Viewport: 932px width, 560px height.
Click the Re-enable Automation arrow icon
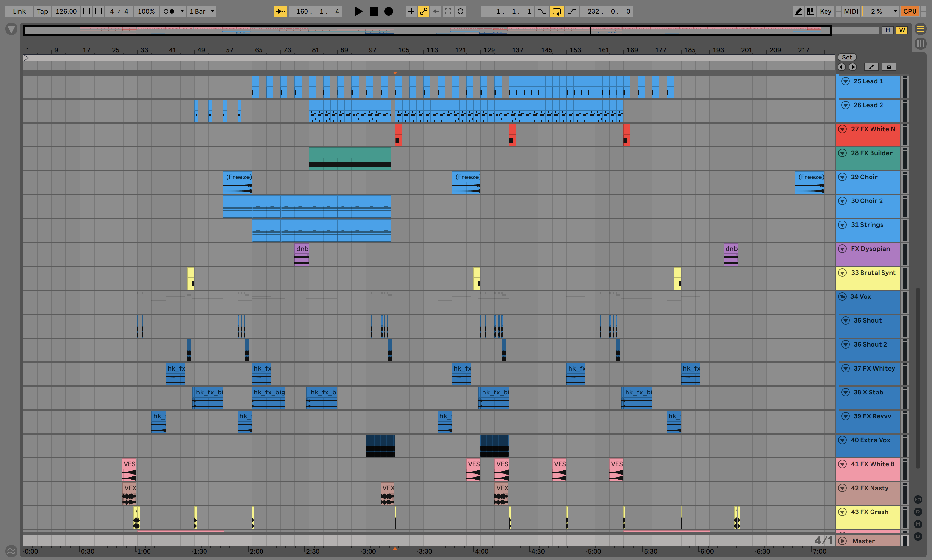(436, 11)
